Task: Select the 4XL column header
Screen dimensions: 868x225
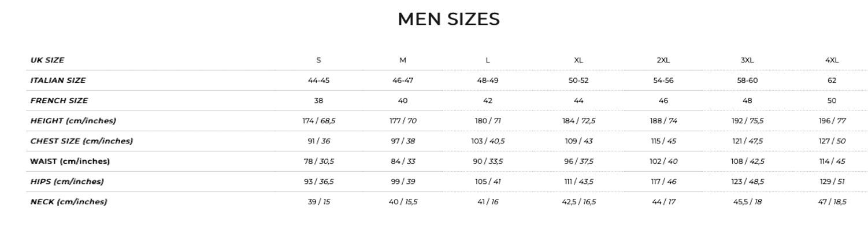Action: tap(832, 60)
